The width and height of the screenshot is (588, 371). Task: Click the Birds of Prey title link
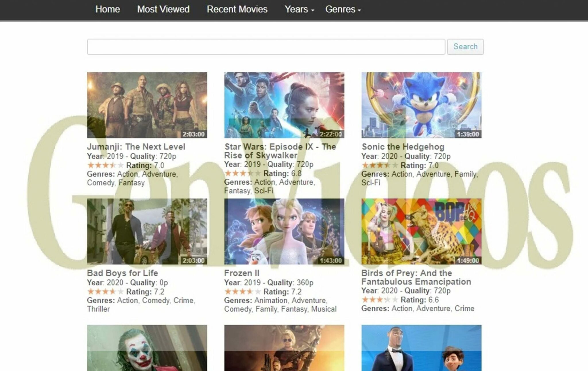click(x=416, y=277)
